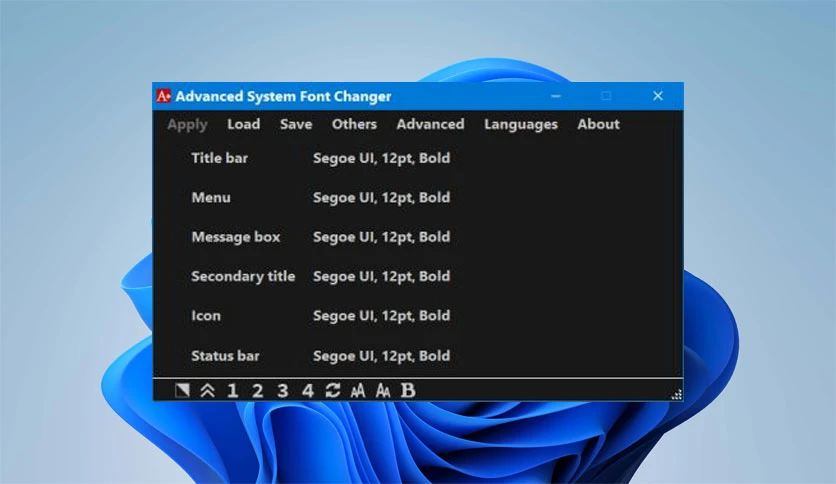Select the Message box label

point(236,237)
